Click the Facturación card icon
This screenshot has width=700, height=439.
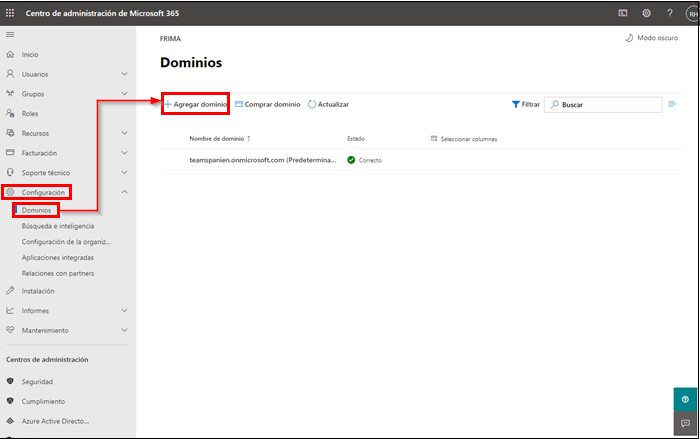[10, 152]
